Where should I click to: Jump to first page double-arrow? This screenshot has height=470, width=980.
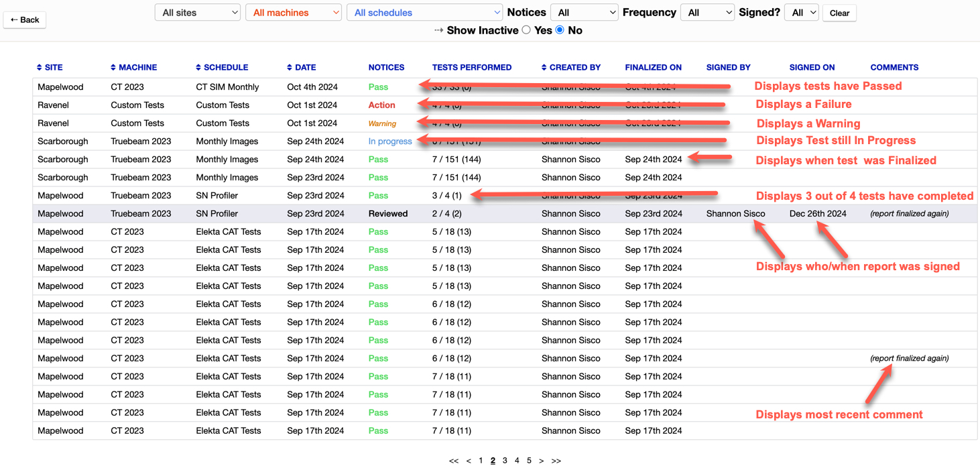click(454, 461)
